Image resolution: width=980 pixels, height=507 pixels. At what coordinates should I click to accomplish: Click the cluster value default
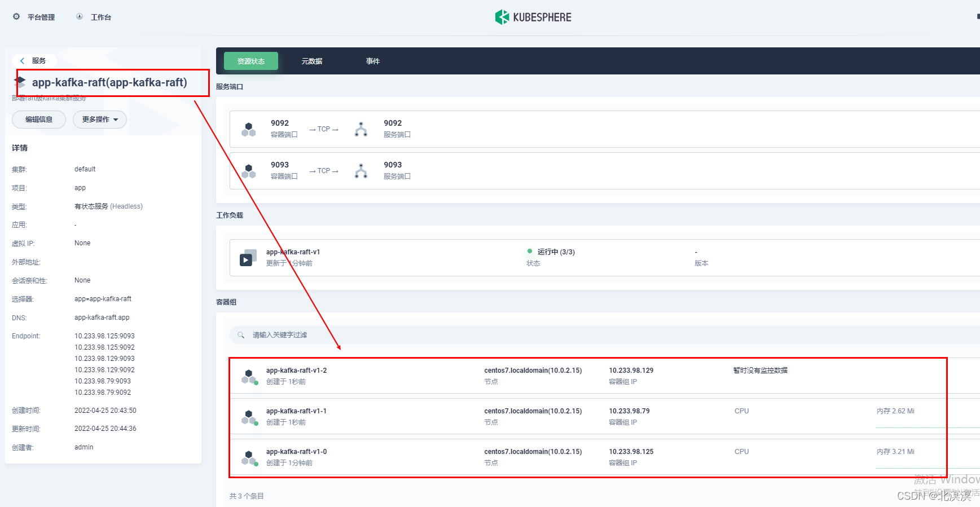point(85,169)
